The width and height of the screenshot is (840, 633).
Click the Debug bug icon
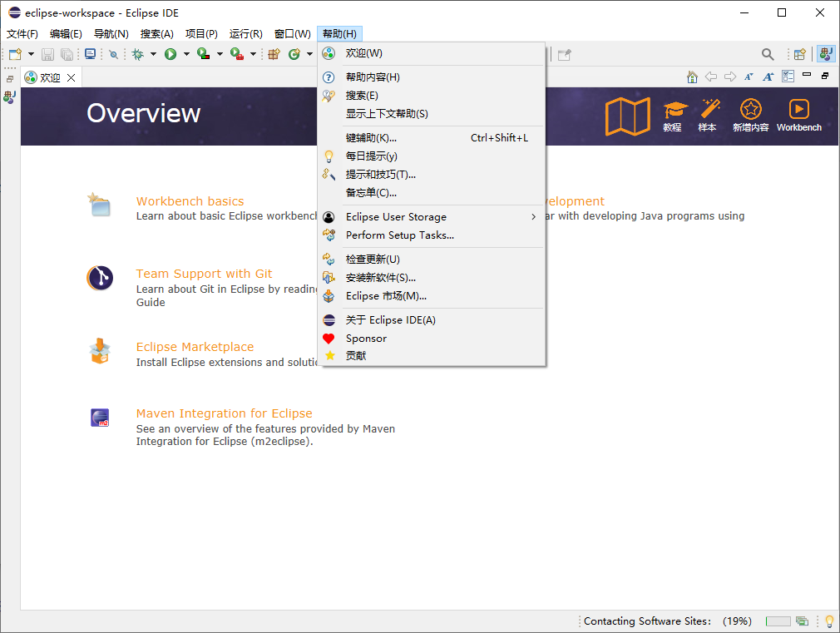pyautogui.click(x=138, y=54)
